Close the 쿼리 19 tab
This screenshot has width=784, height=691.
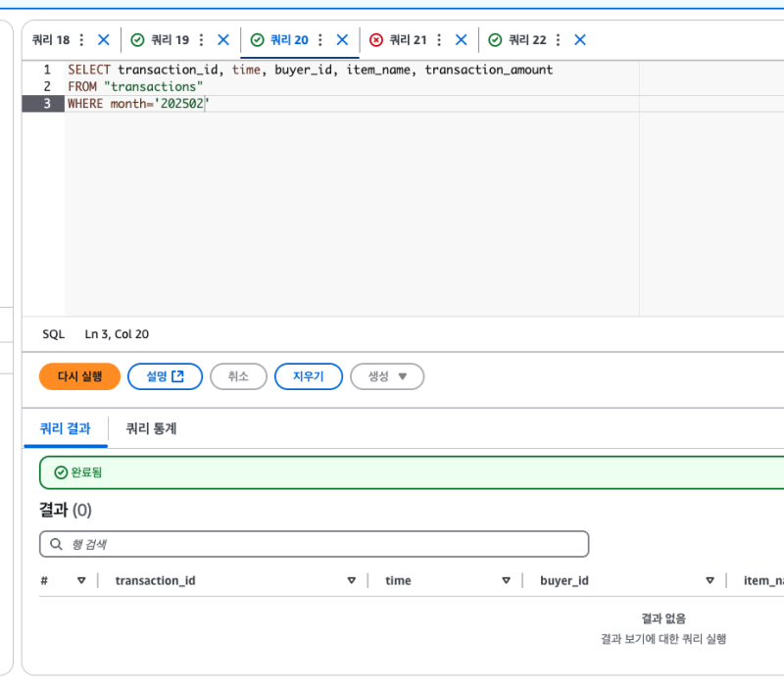point(223,40)
